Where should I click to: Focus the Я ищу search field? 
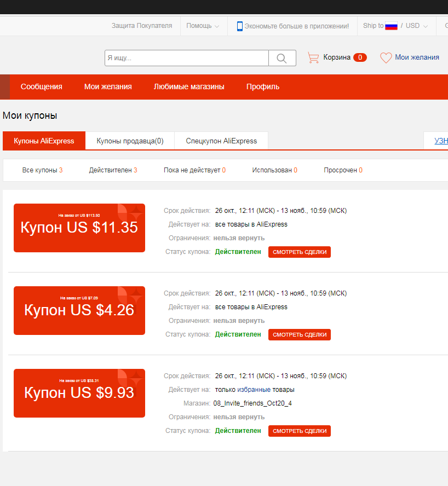click(187, 58)
